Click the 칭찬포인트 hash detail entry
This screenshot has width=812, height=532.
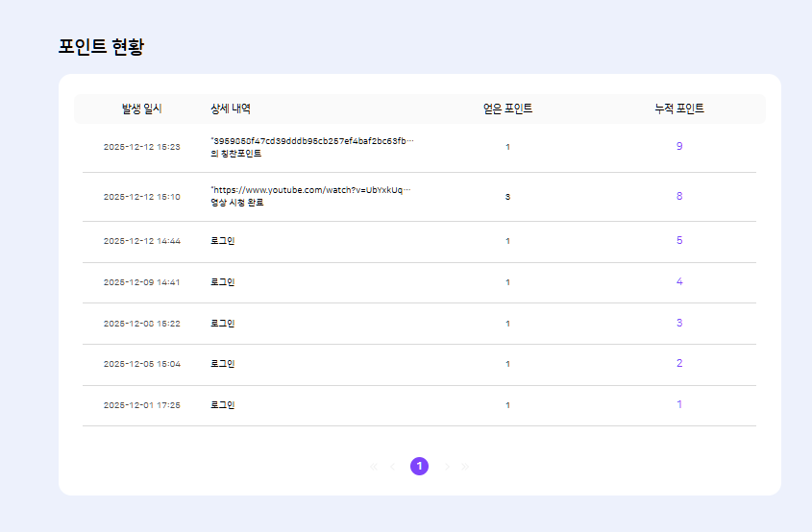[312, 141]
